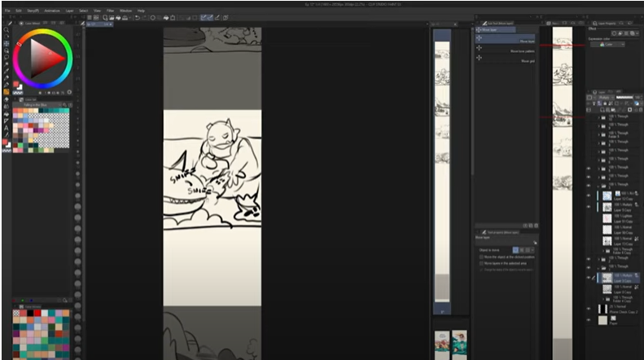This screenshot has height=360, width=644.
Task: Open the Filter menu
Action: coord(109,11)
